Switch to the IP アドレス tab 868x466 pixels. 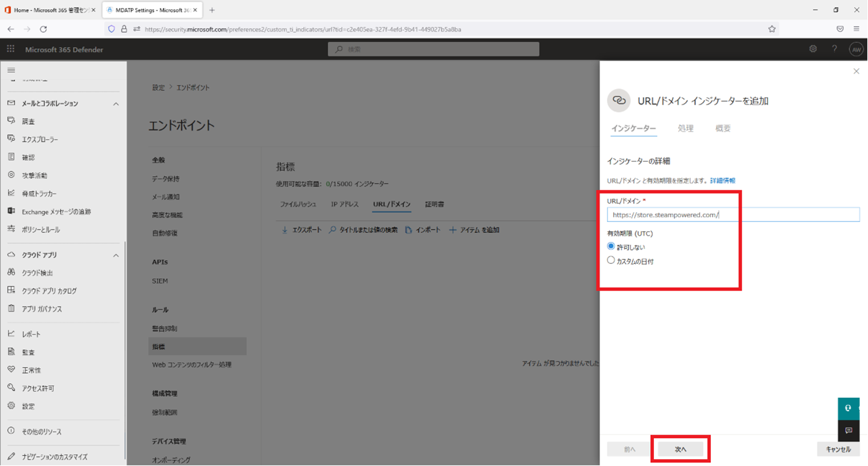pos(345,205)
